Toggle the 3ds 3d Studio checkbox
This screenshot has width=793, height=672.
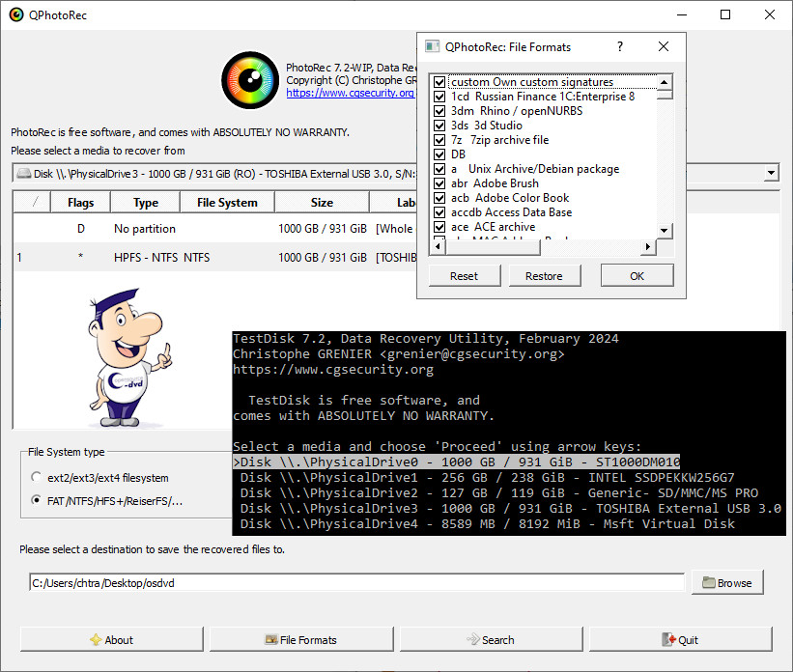tap(439, 126)
